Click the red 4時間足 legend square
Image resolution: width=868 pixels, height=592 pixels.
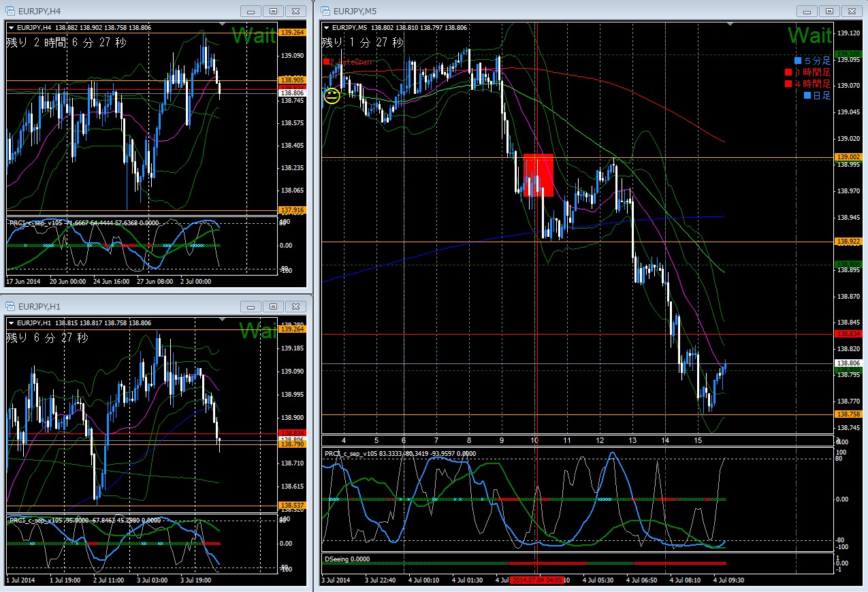(x=788, y=84)
